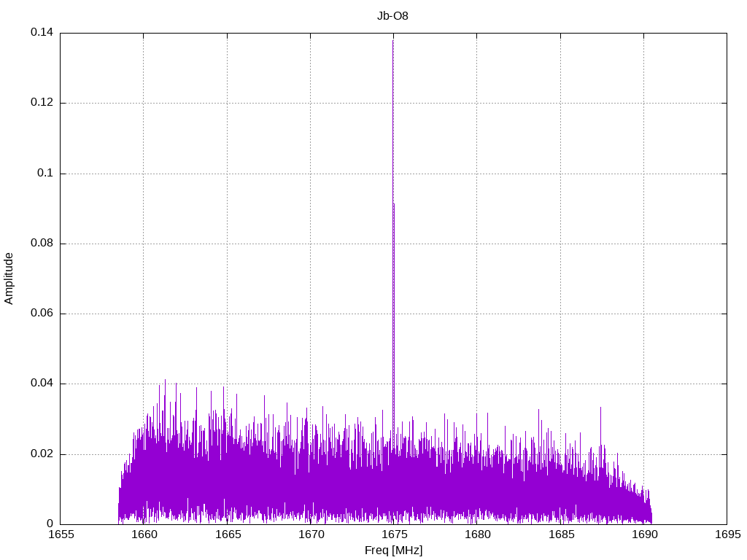
Task: Select the 0.04 y-axis tick label
Action: [42, 384]
